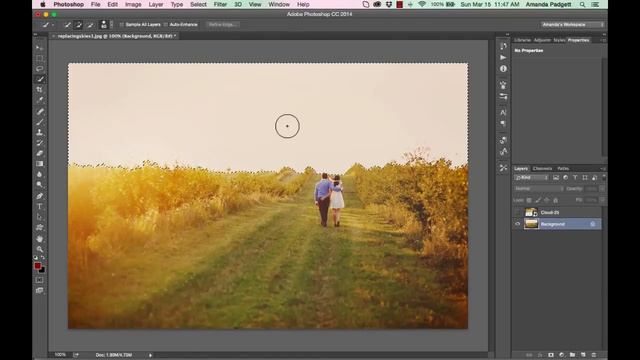Viewport: 640px width, 360px height.
Task: Switch to the Paths tab
Action: [x=563, y=169]
